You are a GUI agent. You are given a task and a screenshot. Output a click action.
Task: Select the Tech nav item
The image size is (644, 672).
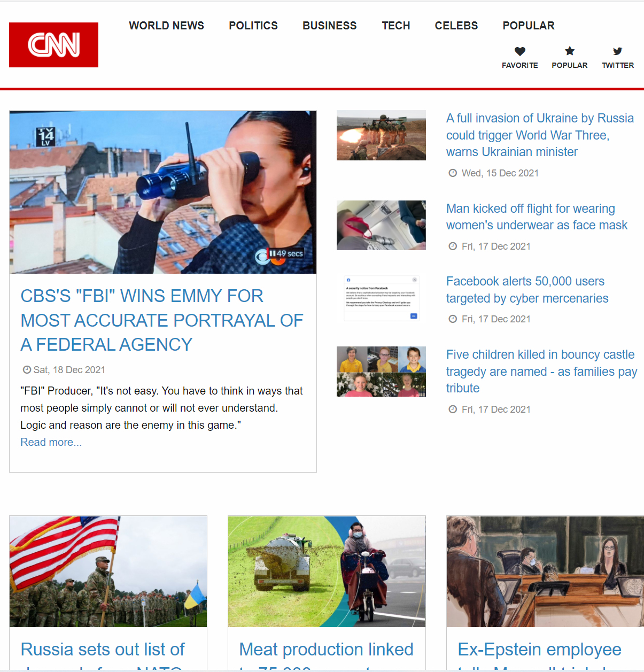[396, 26]
